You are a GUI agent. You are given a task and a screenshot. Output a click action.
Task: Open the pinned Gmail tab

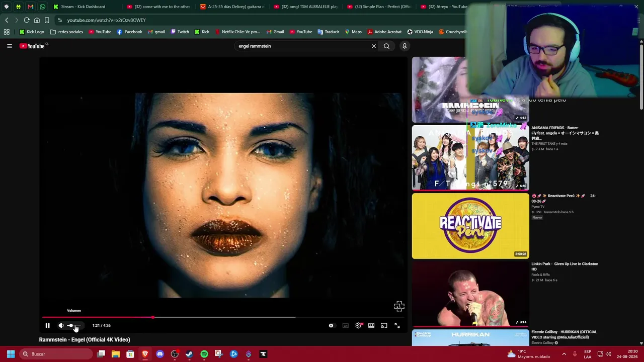click(30, 7)
